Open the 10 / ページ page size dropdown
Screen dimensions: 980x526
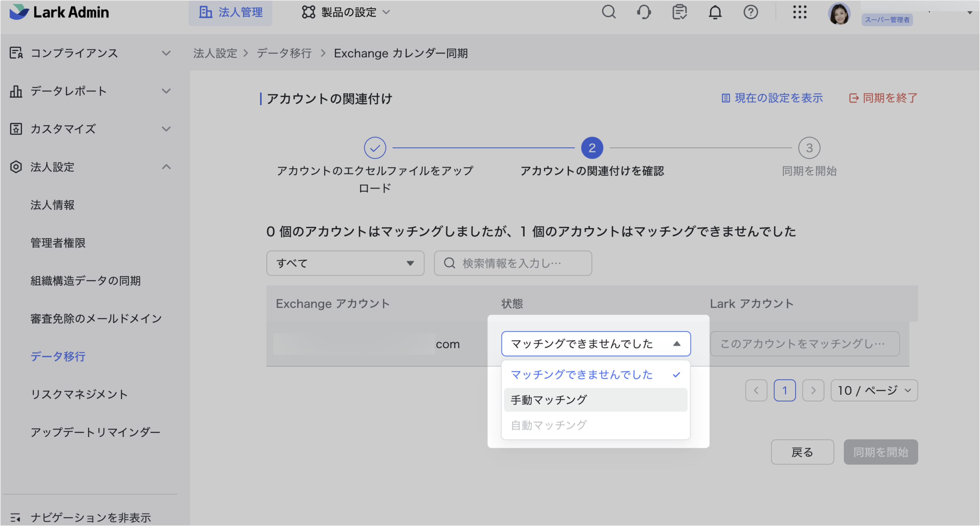874,390
